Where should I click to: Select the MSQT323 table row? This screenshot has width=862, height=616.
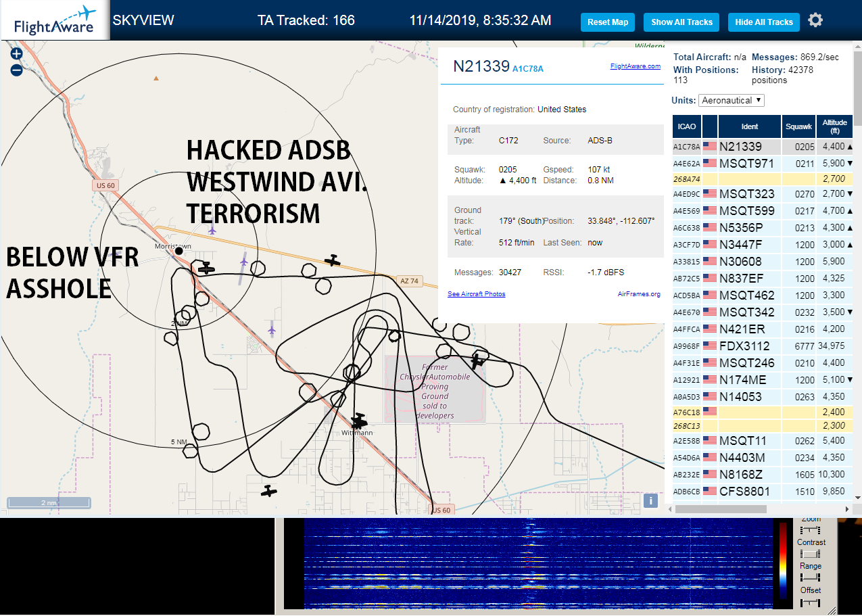coord(763,194)
